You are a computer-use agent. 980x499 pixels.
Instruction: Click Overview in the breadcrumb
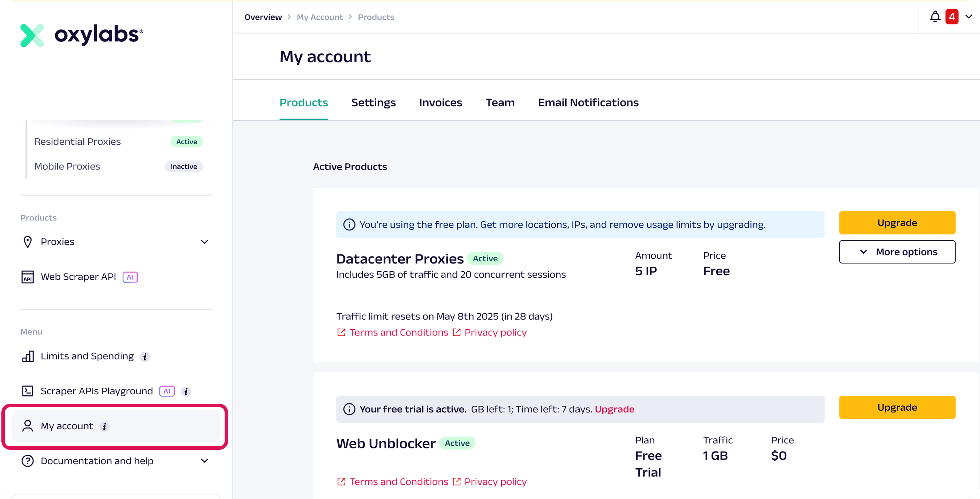coord(263,17)
